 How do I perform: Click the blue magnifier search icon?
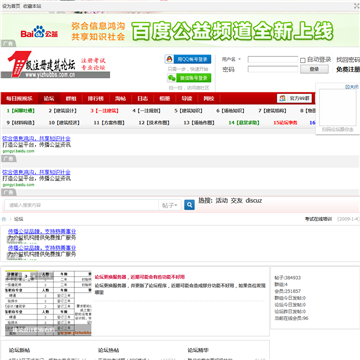(189, 205)
